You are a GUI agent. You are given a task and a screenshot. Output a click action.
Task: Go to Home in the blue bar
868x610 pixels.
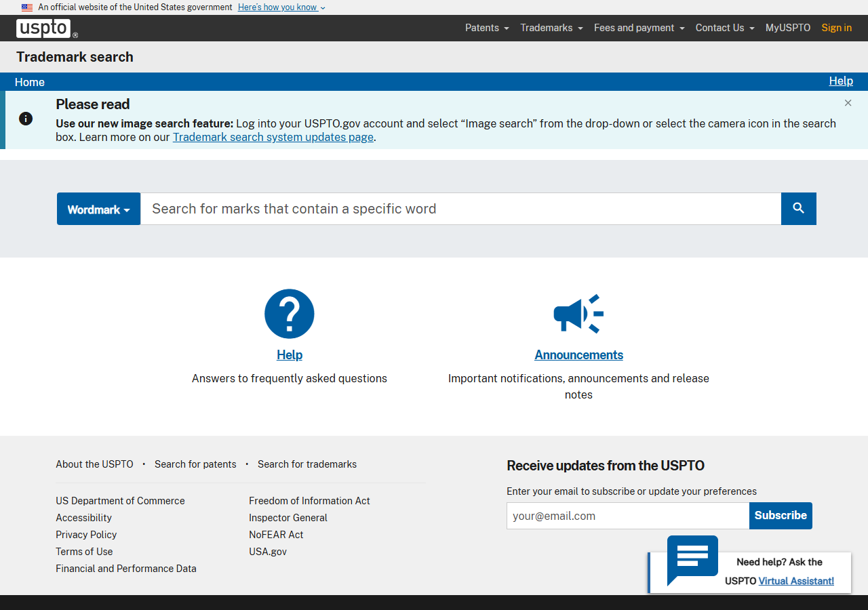[30, 82]
